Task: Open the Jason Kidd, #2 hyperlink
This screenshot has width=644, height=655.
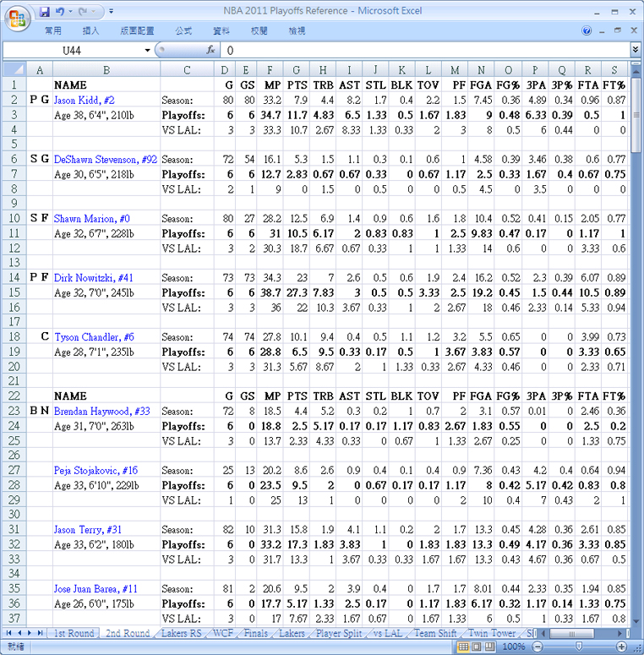Action: (x=84, y=101)
